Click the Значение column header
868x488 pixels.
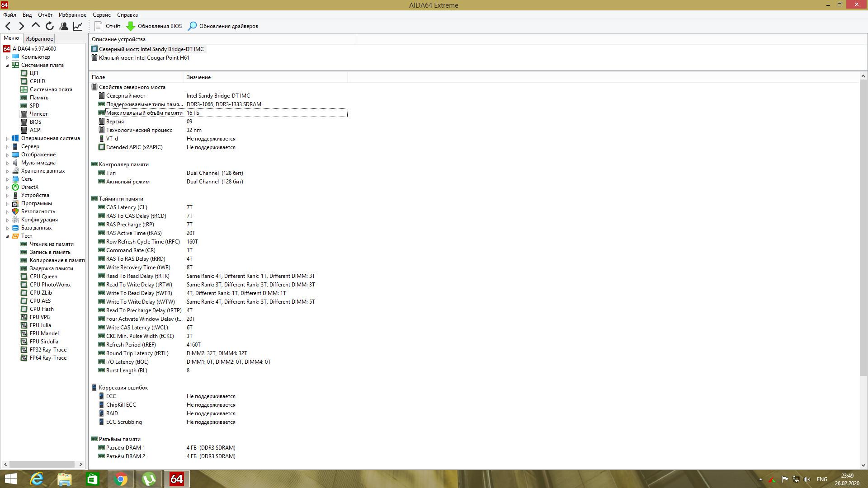pyautogui.click(x=199, y=77)
